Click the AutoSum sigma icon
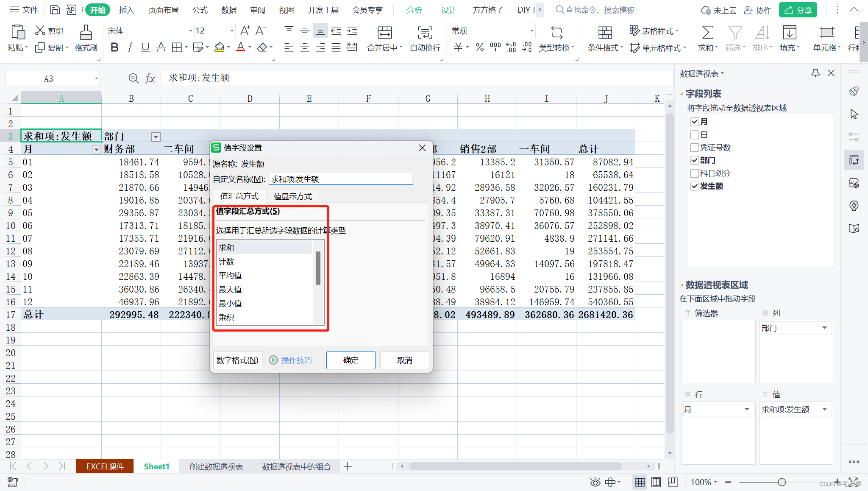 tap(707, 32)
